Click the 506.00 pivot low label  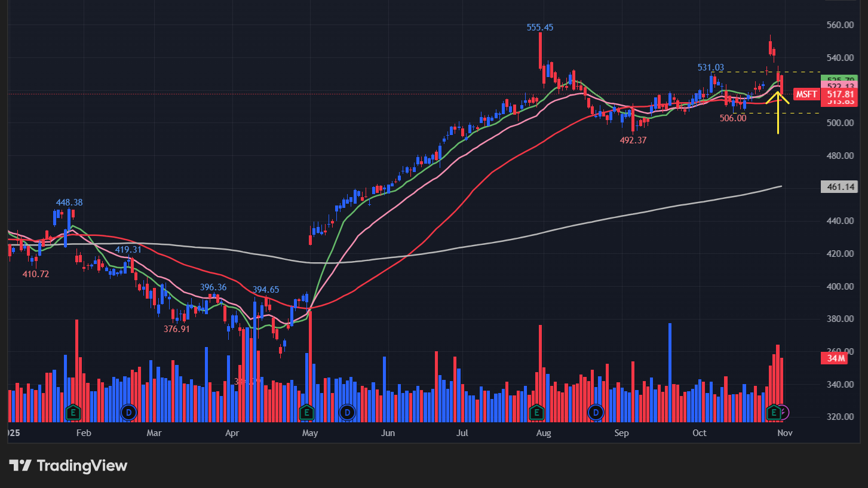pyautogui.click(x=733, y=118)
